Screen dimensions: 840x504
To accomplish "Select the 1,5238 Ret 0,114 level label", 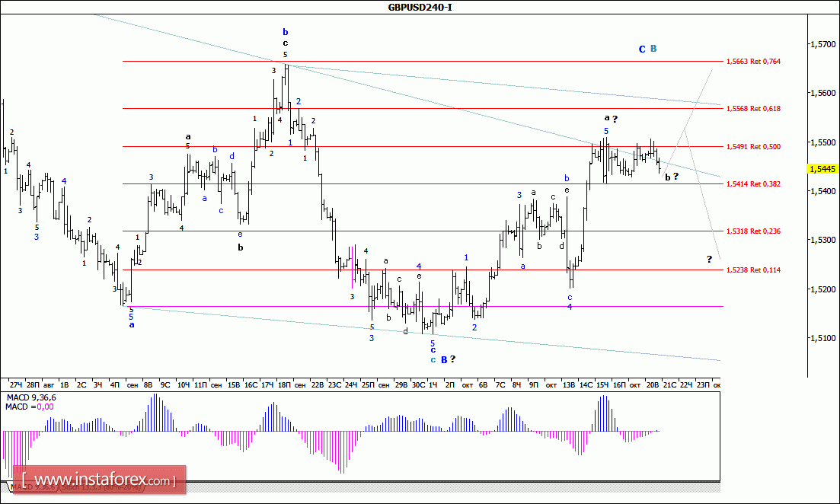I will (753, 270).
